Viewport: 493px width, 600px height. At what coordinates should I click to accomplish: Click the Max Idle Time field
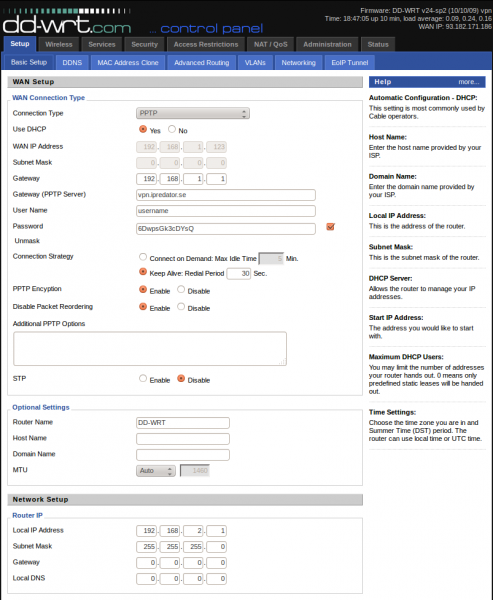point(271,259)
